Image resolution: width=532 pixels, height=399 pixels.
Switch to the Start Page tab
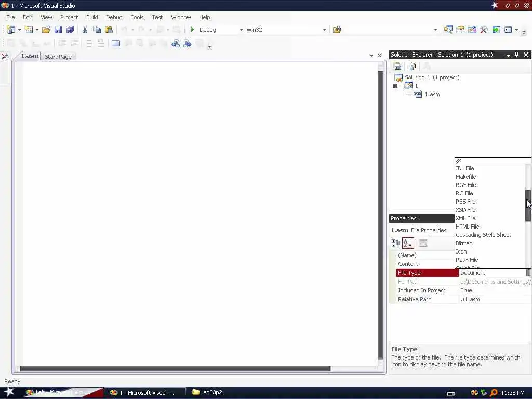(x=58, y=57)
